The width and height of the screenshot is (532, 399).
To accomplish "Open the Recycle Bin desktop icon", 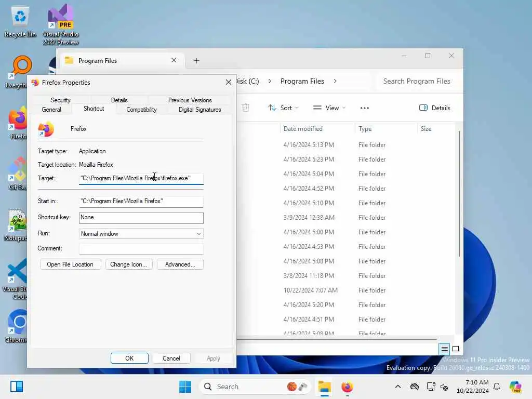I will pos(20,22).
